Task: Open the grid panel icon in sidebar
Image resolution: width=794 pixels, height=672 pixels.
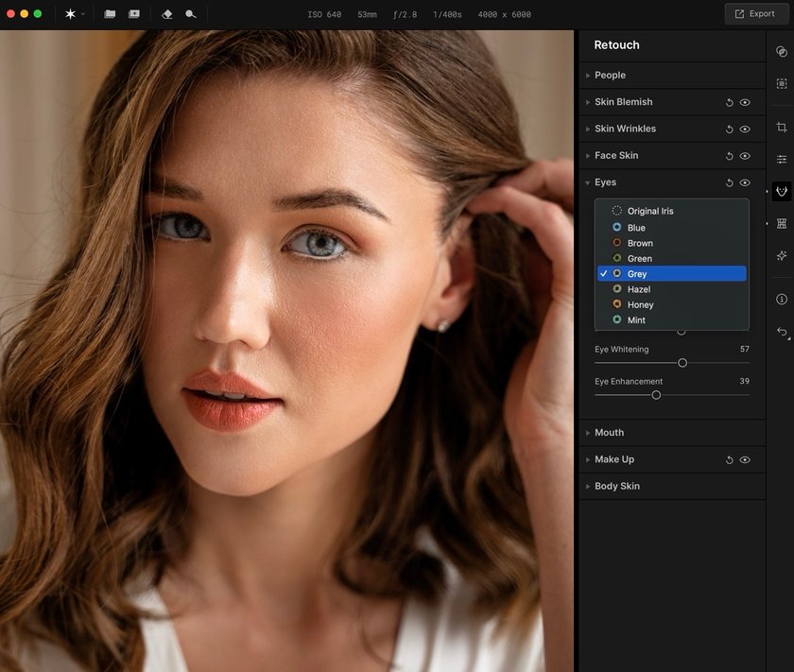Action: click(782, 223)
